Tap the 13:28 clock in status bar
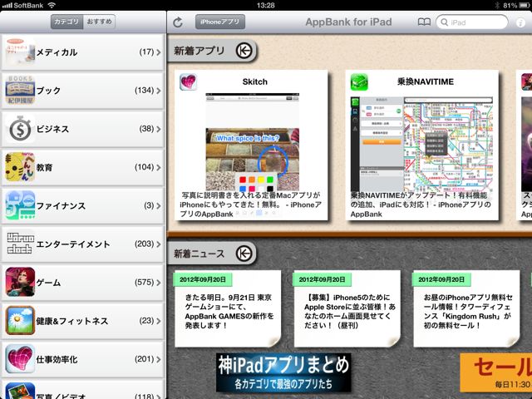Screen dimensions: 532x399 [266, 5]
